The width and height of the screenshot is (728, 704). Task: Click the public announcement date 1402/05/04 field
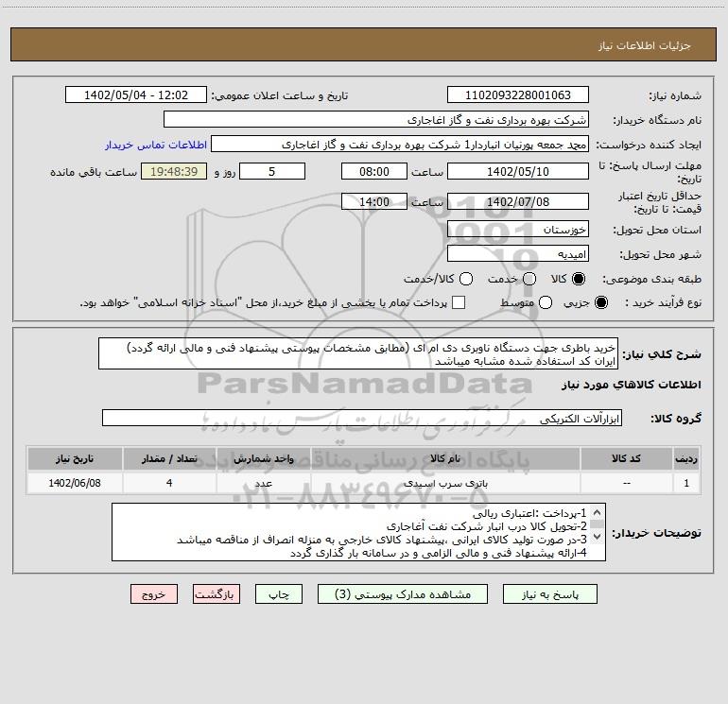tap(136, 95)
